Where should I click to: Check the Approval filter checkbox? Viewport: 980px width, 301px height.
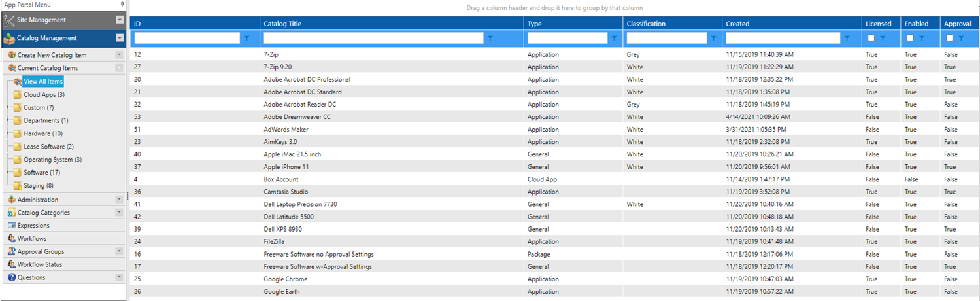pyautogui.click(x=949, y=38)
